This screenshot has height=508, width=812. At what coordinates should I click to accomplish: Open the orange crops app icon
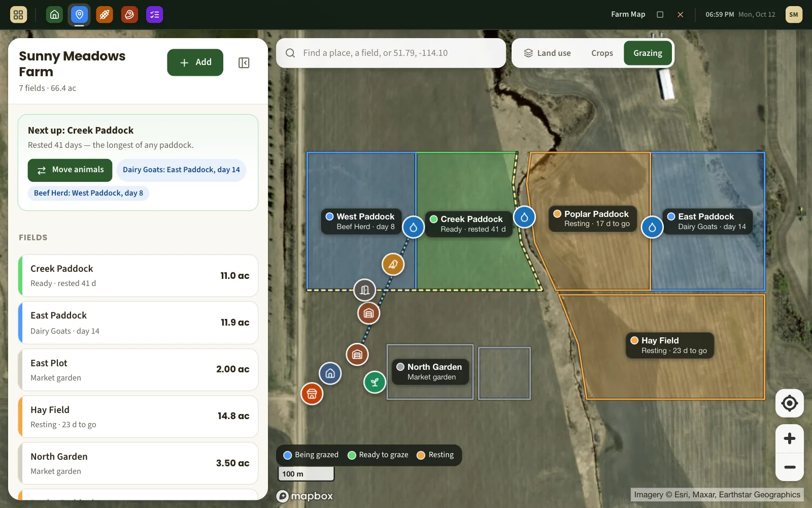coord(105,15)
